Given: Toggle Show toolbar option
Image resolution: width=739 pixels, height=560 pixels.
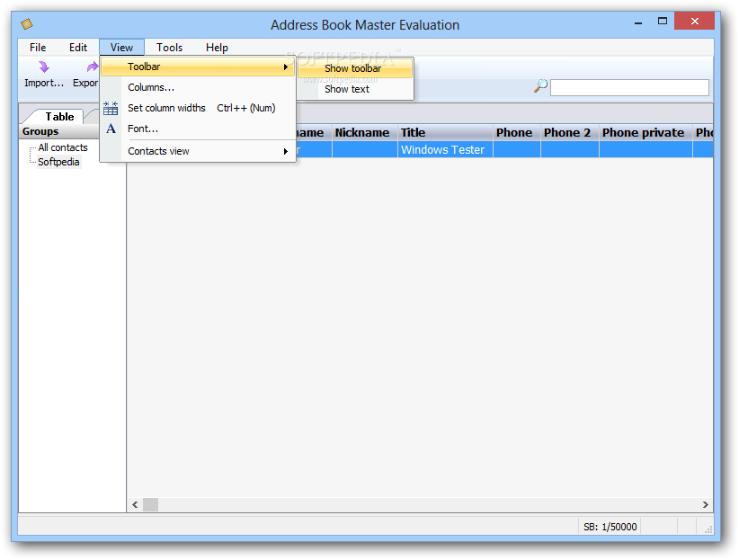Looking at the screenshot, I should pyautogui.click(x=355, y=69).
